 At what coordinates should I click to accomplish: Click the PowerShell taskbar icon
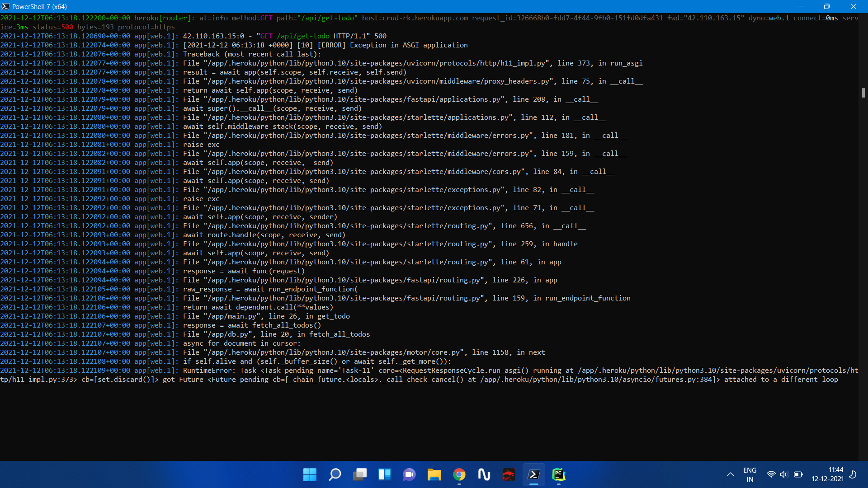coord(534,474)
